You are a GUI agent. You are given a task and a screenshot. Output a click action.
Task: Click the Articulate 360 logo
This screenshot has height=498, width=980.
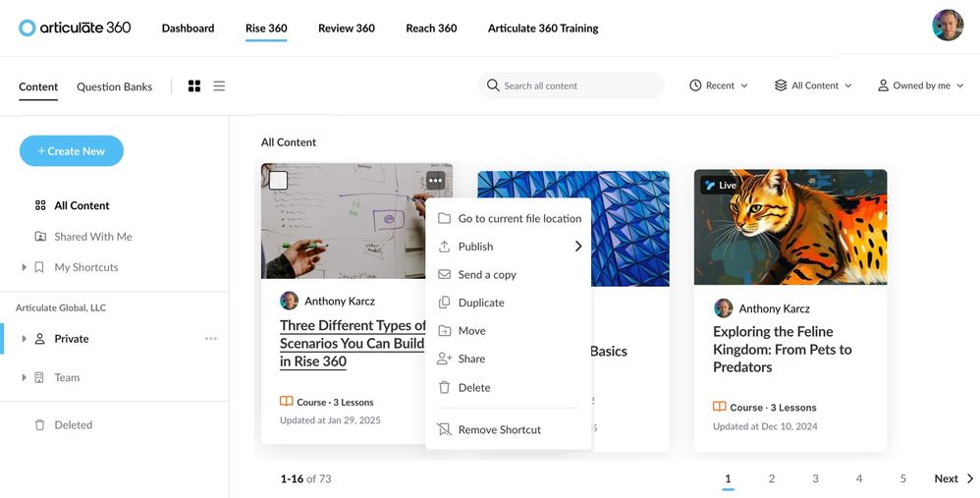click(x=75, y=28)
